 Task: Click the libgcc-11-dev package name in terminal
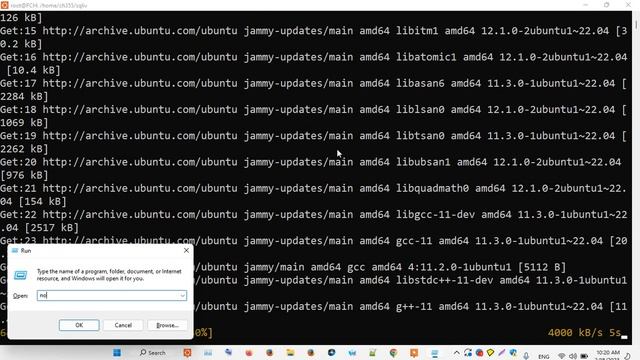[436, 215]
